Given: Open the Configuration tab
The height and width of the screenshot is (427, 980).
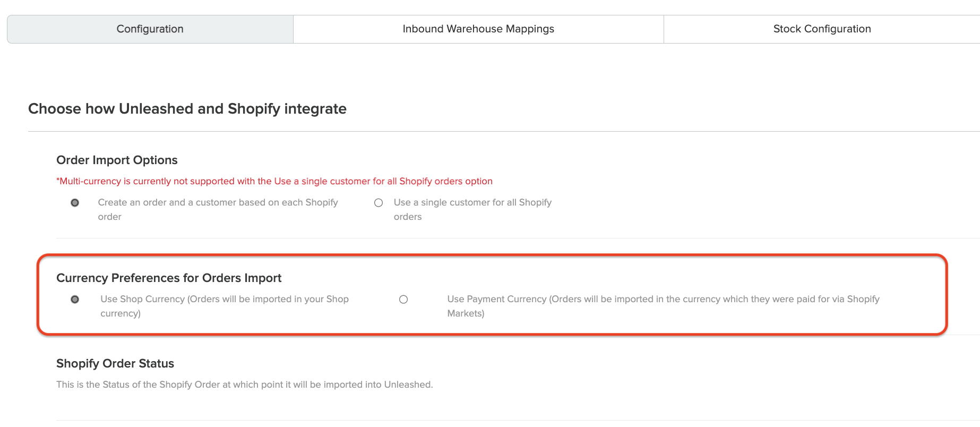Looking at the screenshot, I should click(150, 29).
